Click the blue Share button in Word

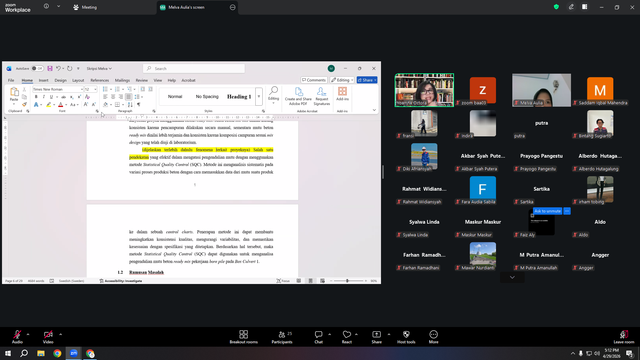[367, 80]
